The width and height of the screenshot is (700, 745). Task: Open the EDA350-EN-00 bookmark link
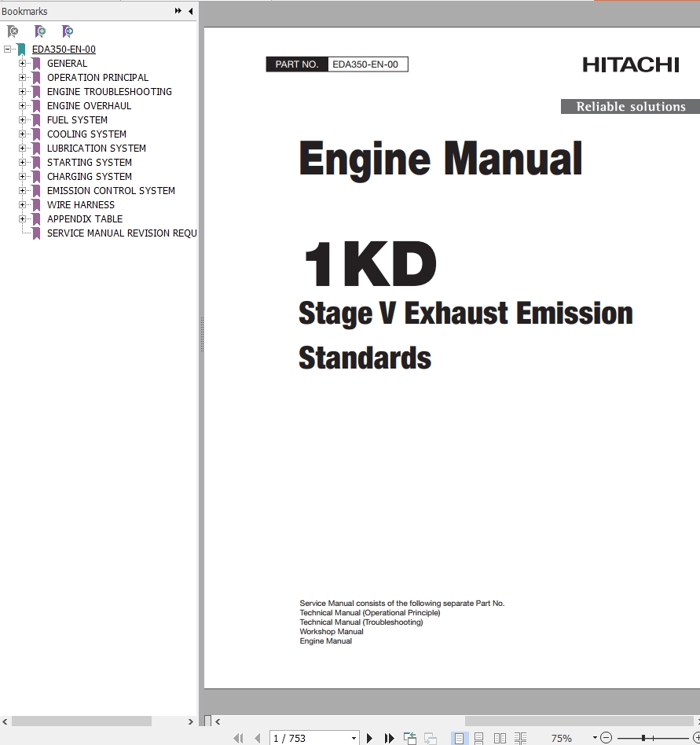point(64,50)
